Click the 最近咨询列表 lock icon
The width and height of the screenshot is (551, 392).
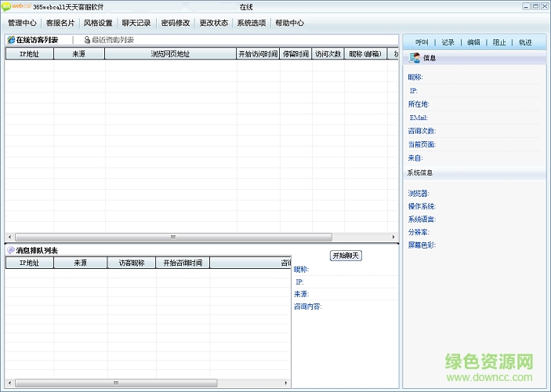pos(87,40)
